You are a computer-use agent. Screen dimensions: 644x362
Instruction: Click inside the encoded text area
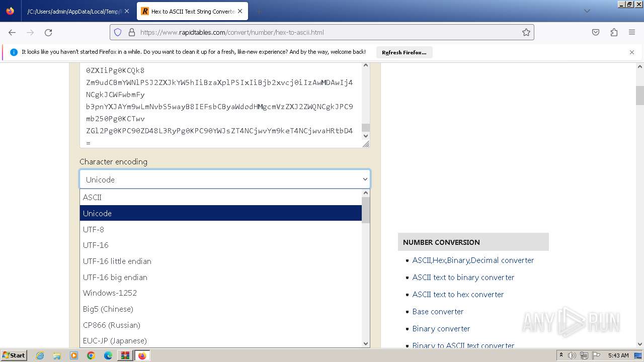coord(220,106)
